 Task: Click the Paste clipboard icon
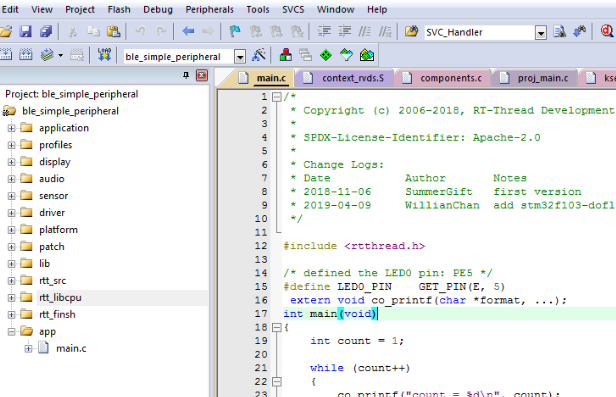(x=114, y=31)
